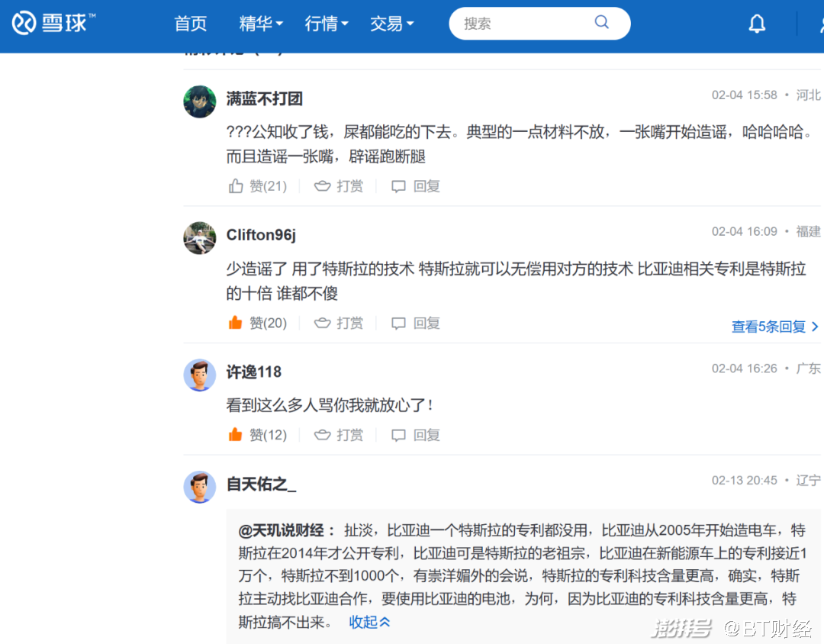The width and height of the screenshot is (824, 644).
Task: Click 打赏 text under 满蓝不打团's comment
Action: (350, 186)
